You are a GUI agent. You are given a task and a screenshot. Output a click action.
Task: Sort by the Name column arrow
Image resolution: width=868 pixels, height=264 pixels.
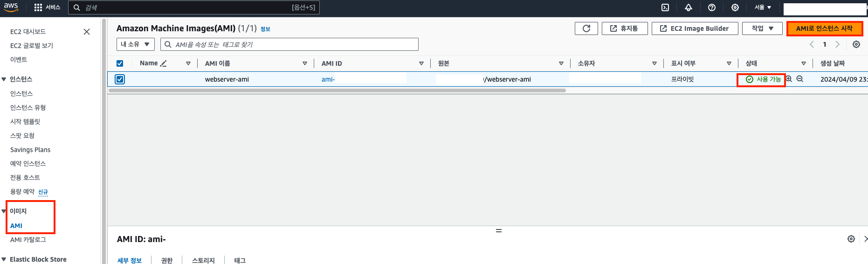(188, 63)
